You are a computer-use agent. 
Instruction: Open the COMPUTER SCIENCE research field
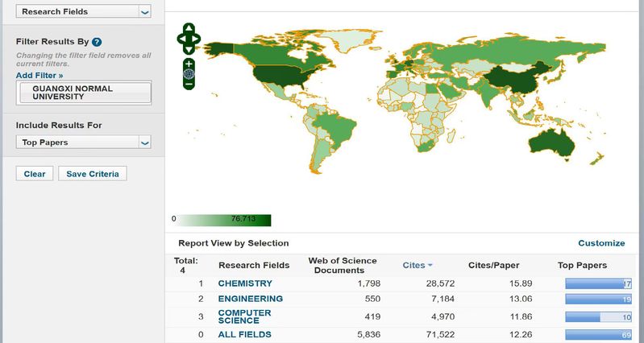(244, 316)
